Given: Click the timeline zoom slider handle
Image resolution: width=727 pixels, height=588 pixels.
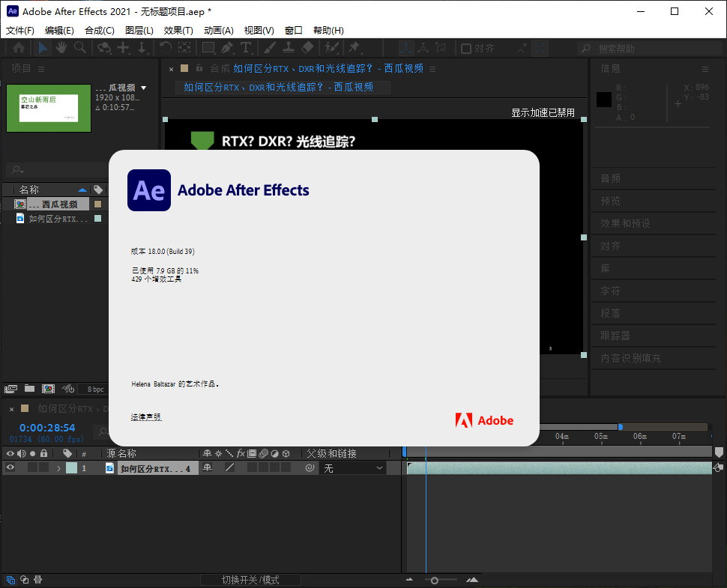Looking at the screenshot, I should tap(435, 581).
